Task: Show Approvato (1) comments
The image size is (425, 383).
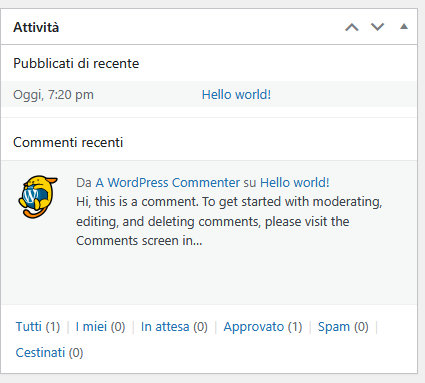Action: [263, 327]
